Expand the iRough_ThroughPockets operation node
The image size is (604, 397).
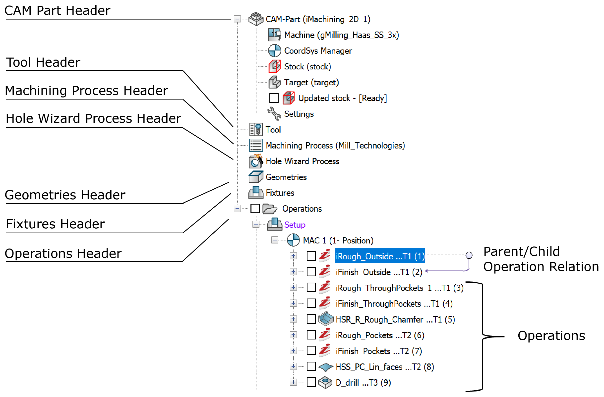(294, 287)
